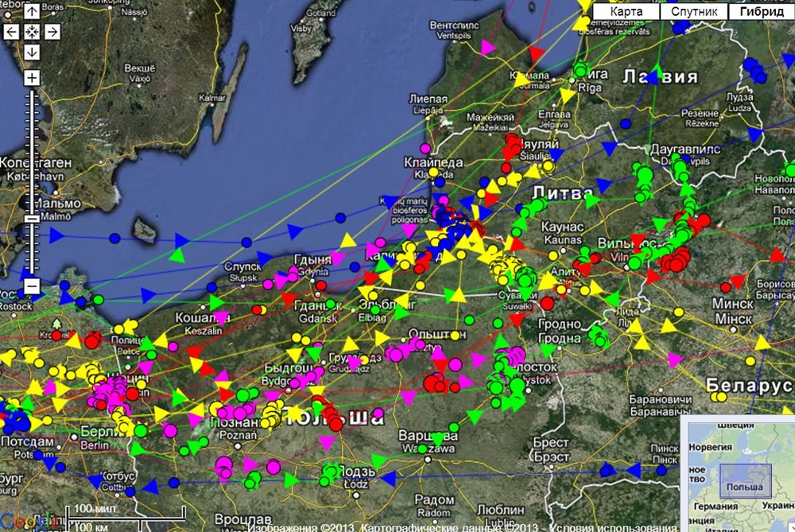Screen dimensions: 795x532
Task: Click the red circle marker right of Сувалки
Action: click(x=547, y=303)
